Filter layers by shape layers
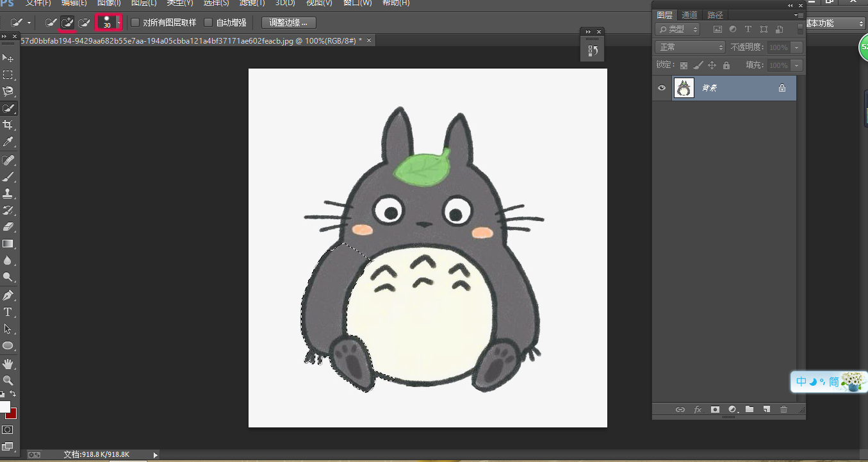This screenshot has width=868, height=462. pos(764,29)
